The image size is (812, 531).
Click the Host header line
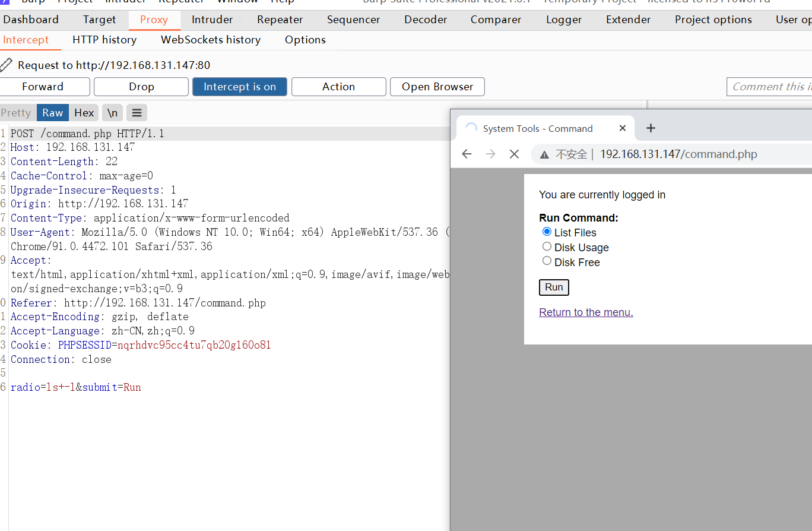click(x=72, y=147)
